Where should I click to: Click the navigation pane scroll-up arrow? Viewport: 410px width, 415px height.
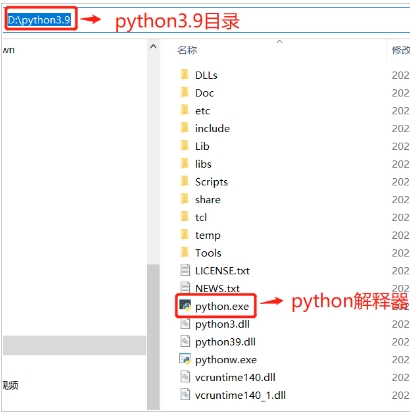(x=153, y=47)
